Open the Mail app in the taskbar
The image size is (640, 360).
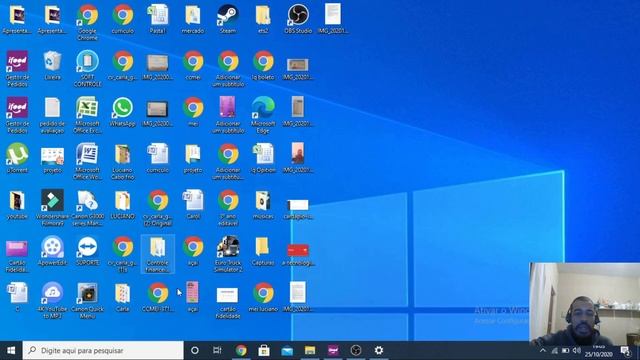(287, 350)
